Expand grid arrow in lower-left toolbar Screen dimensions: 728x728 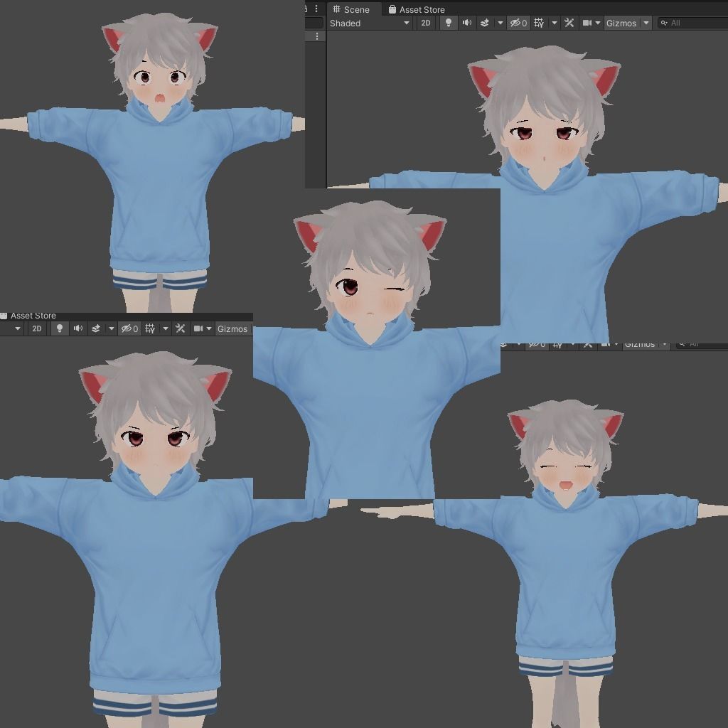click(165, 328)
